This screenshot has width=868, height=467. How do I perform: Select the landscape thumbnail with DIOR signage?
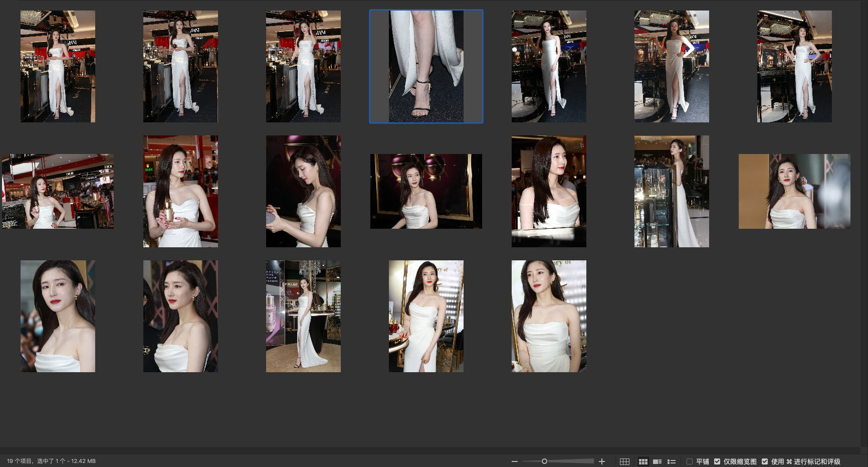point(58,191)
